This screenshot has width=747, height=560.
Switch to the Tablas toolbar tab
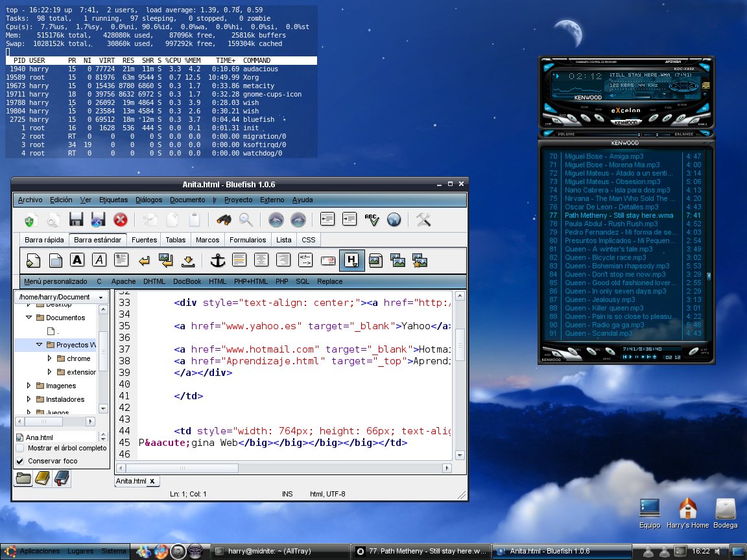point(176,240)
